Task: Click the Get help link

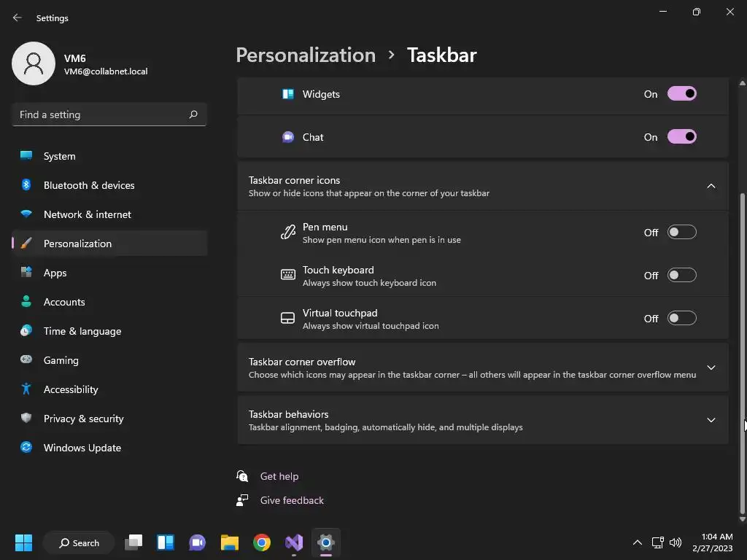Action: point(279,476)
